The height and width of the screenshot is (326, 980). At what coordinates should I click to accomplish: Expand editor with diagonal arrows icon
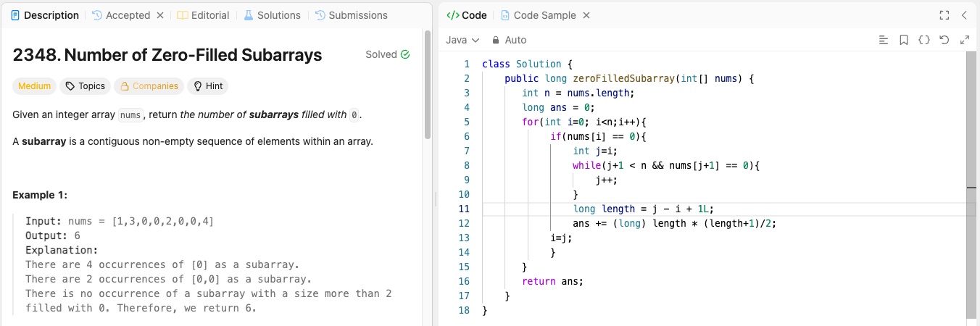coord(964,40)
